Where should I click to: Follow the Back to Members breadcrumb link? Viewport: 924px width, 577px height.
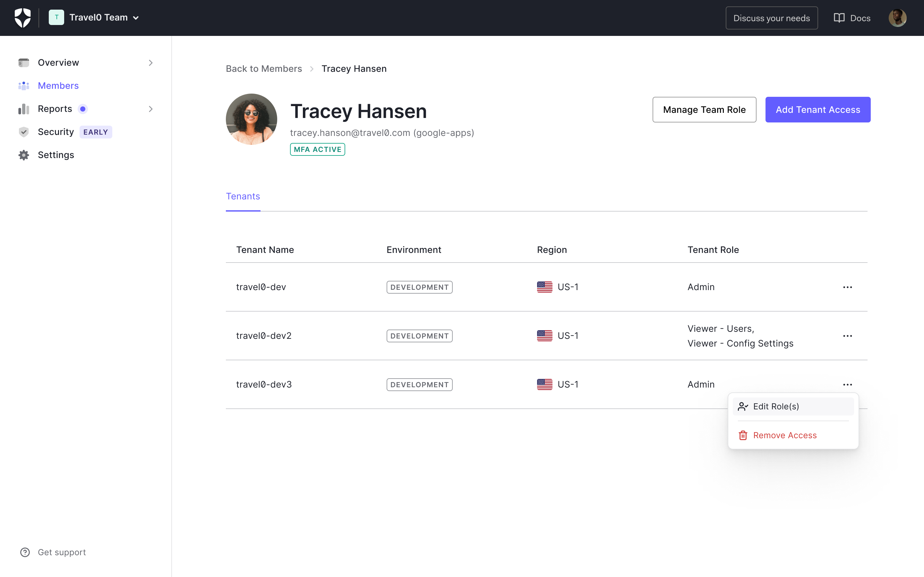264,69
